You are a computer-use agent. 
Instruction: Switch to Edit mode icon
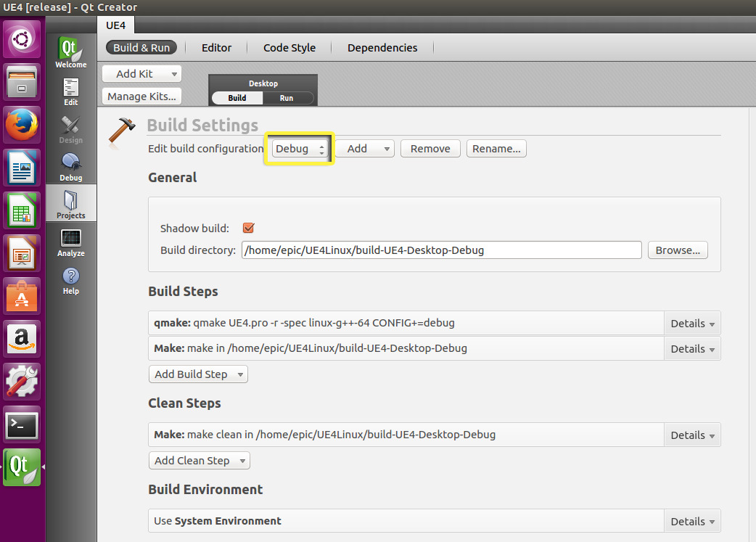coord(70,91)
